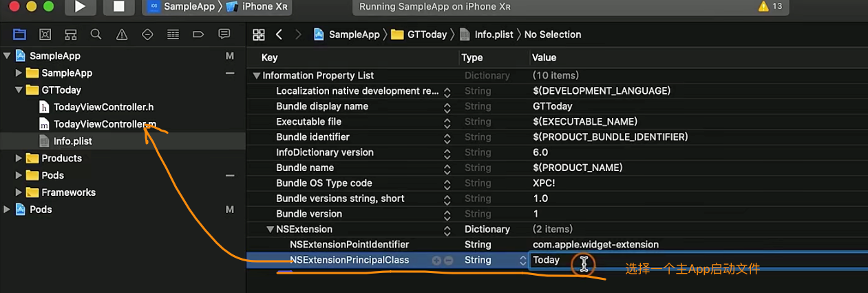Expand the Products folder
Viewport: 868px width, 293px height.
pyautogui.click(x=18, y=159)
